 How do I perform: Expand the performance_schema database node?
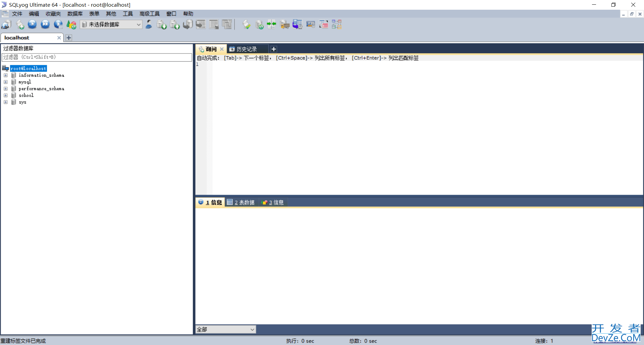(x=6, y=89)
